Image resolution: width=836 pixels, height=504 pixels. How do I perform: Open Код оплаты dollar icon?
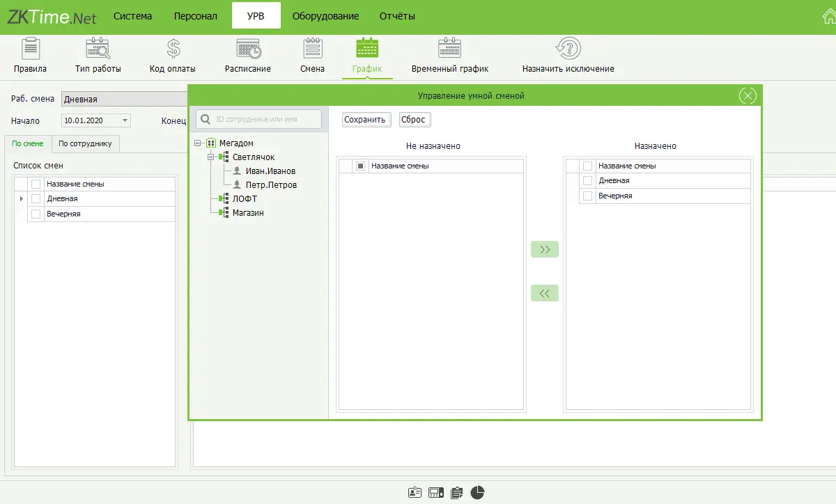point(173,49)
